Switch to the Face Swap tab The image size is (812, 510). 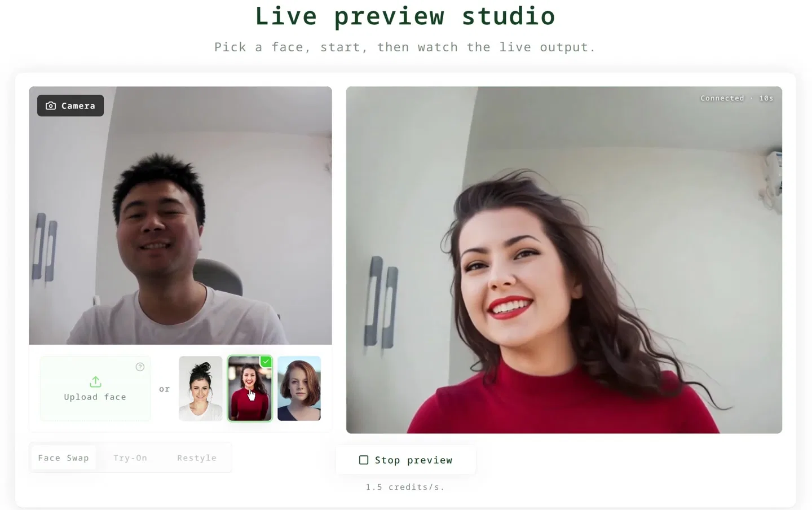point(63,458)
